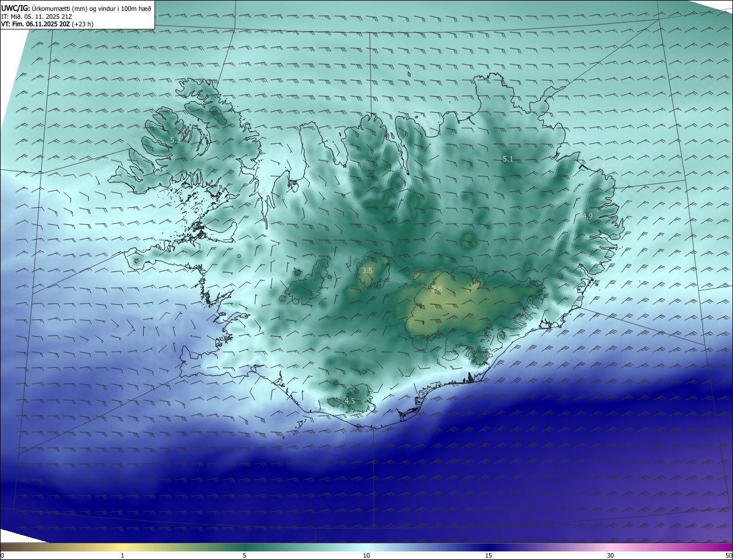
Task: Click the "30" tick on the color scale
Action: tap(610, 555)
